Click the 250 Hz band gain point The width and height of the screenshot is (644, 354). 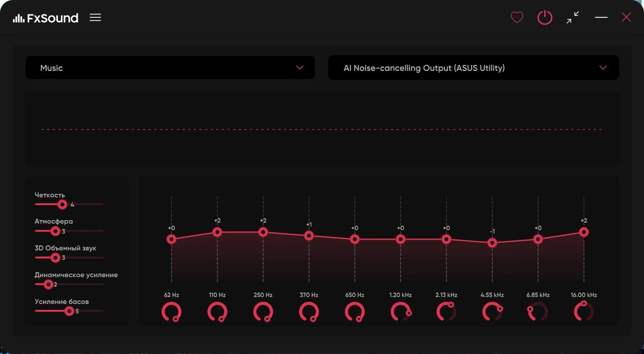point(263,232)
